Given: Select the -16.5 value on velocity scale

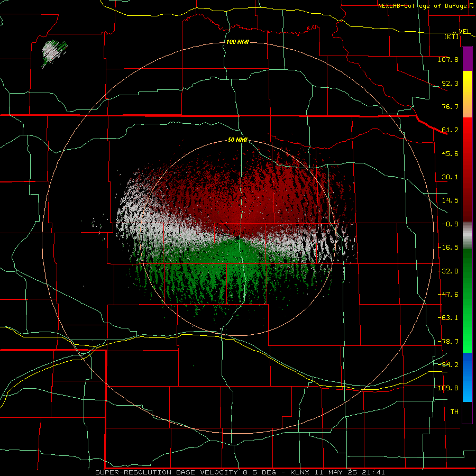Looking at the screenshot, I should click(448, 248).
